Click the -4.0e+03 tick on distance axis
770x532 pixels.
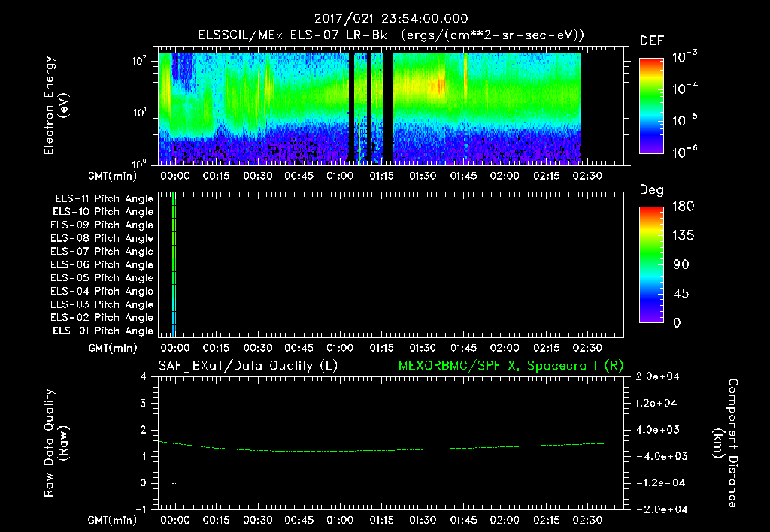(x=661, y=456)
